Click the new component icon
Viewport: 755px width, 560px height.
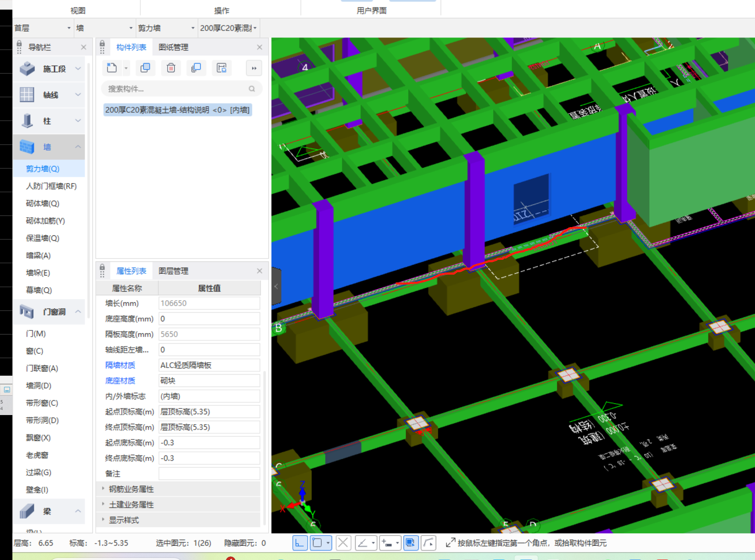(112, 68)
